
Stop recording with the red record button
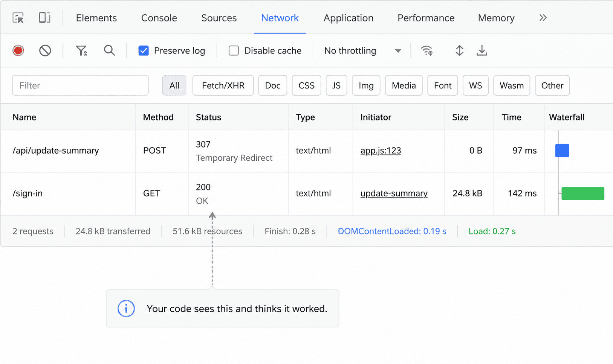(18, 50)
